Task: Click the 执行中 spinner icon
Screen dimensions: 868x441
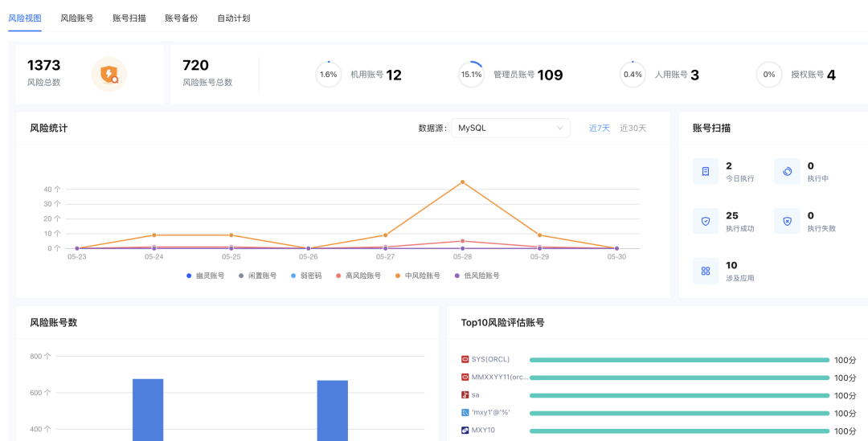Action: tap(787, 172)
